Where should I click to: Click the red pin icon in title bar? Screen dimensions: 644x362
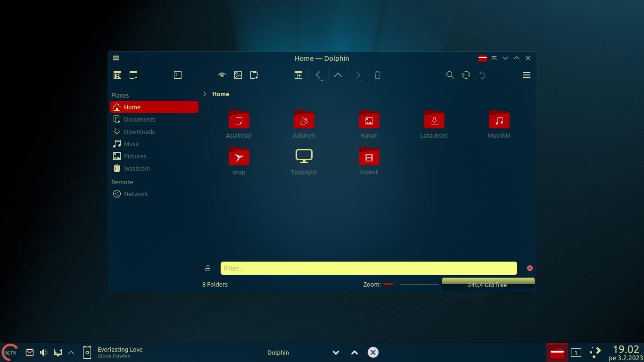[x=483, y=58]
